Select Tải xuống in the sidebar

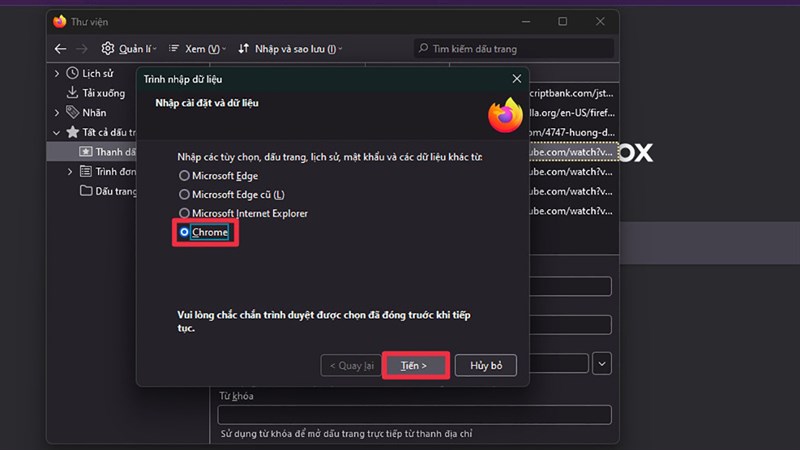104,93
